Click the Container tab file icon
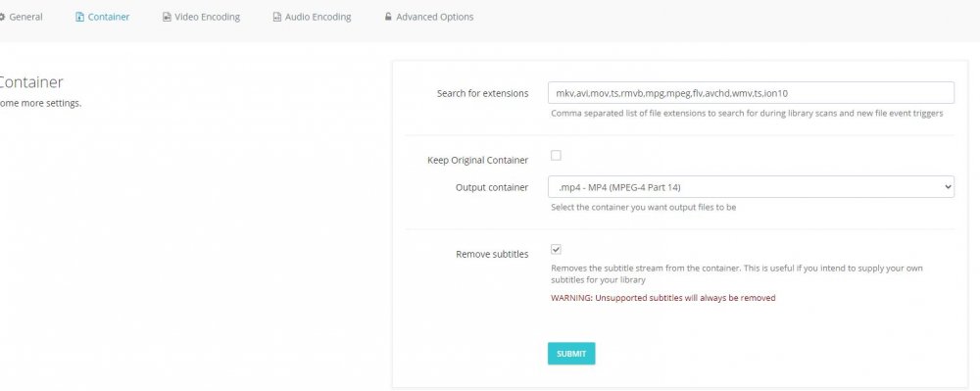Screen dimensions: 980x391 tap(79, 18)
